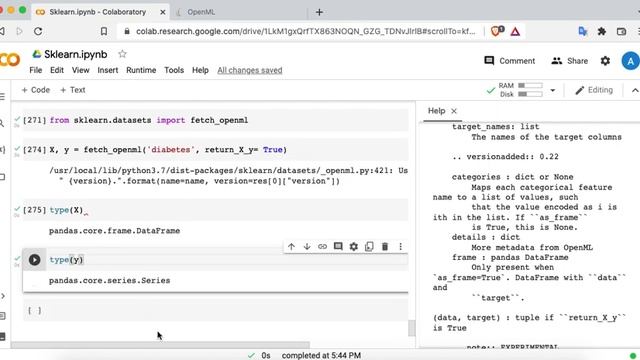Click the type(X) code cell

point(216,210)
